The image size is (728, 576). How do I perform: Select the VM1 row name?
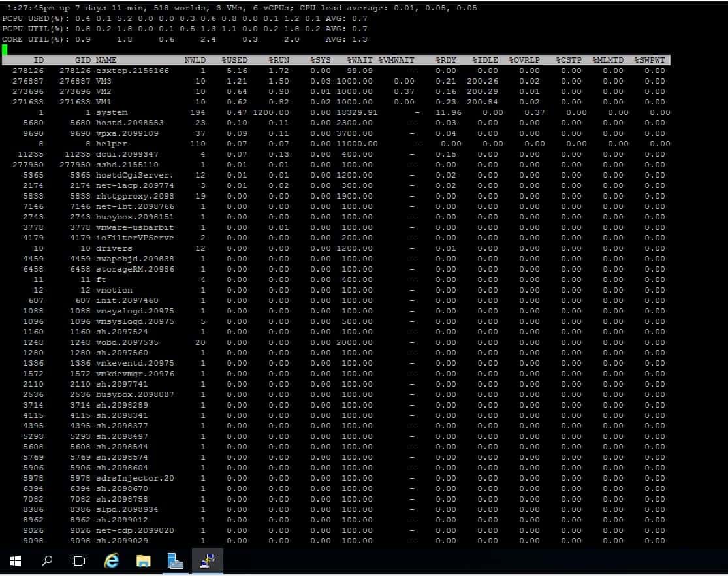point(104,102)
